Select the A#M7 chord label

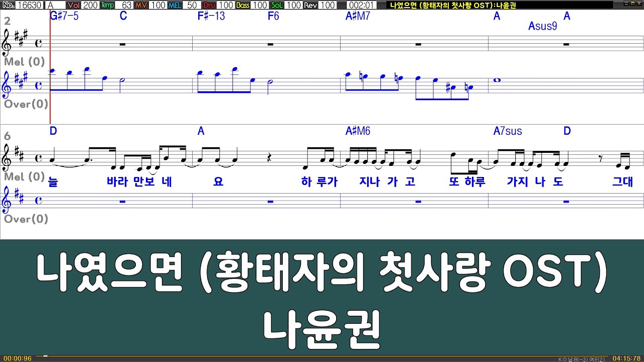coord(358,16)
